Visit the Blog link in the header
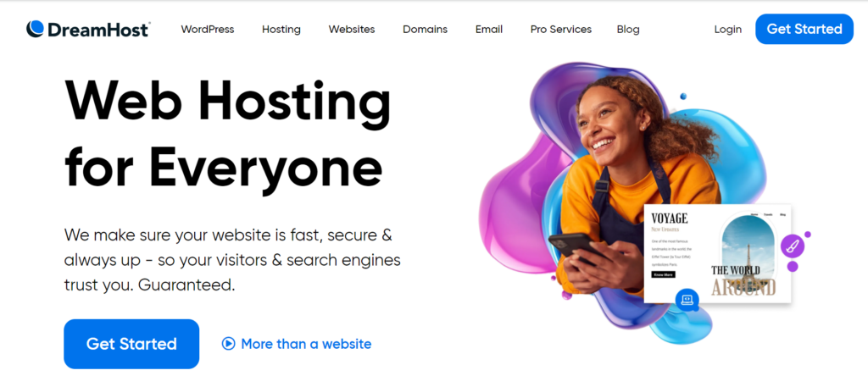Image resolution: width=868 pixels, height=387 pixels. pyautogui.click(x=628, y=30)
